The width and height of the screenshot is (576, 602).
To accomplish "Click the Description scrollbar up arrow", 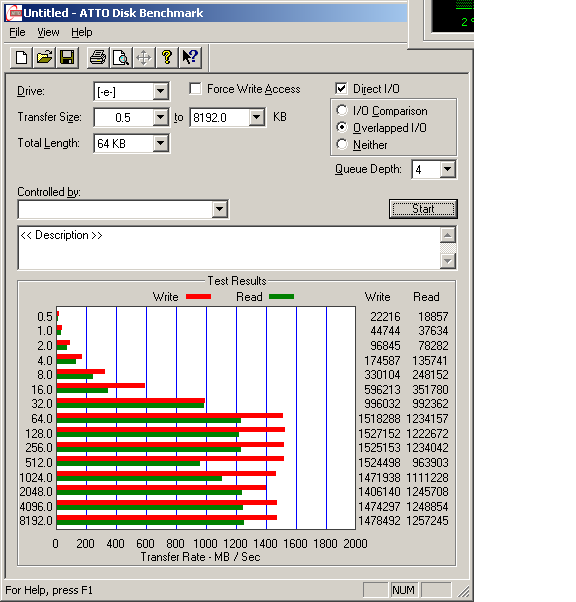I will point(448,235).
